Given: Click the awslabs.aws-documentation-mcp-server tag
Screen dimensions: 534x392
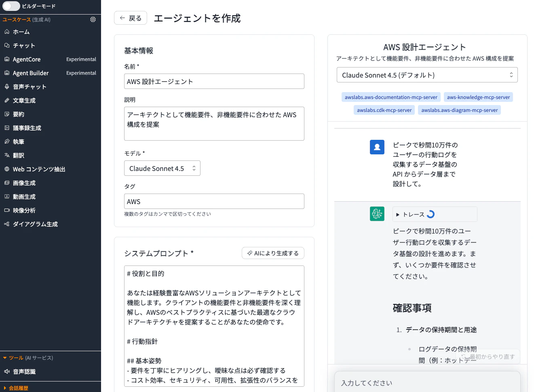Looking at the screenshot, I should pyautogui.click(x=391, y=97).
